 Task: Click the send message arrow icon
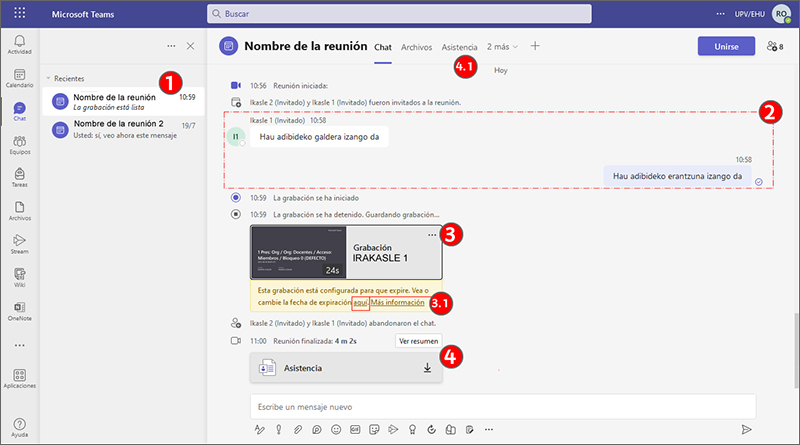[746, 429]
